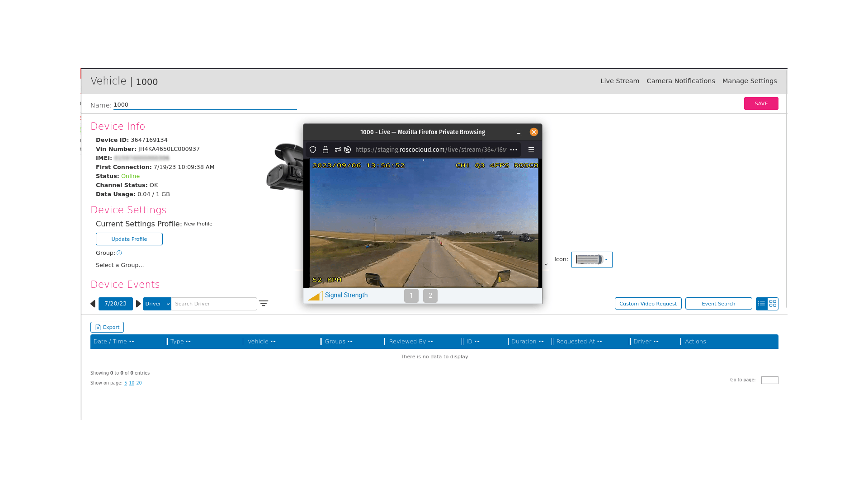Open the Device Events filter icon
Screen dimensions: 868x488
pyautogui.click(x=264, y=304)
